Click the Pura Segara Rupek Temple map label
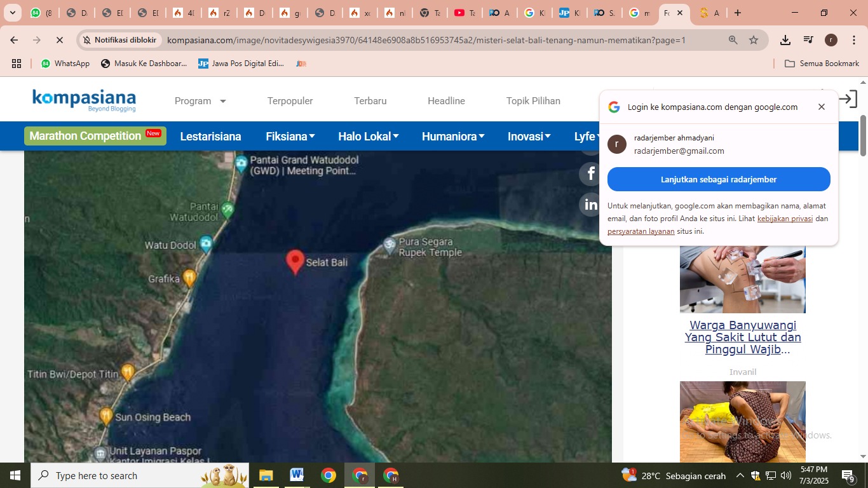 point(430,247)
